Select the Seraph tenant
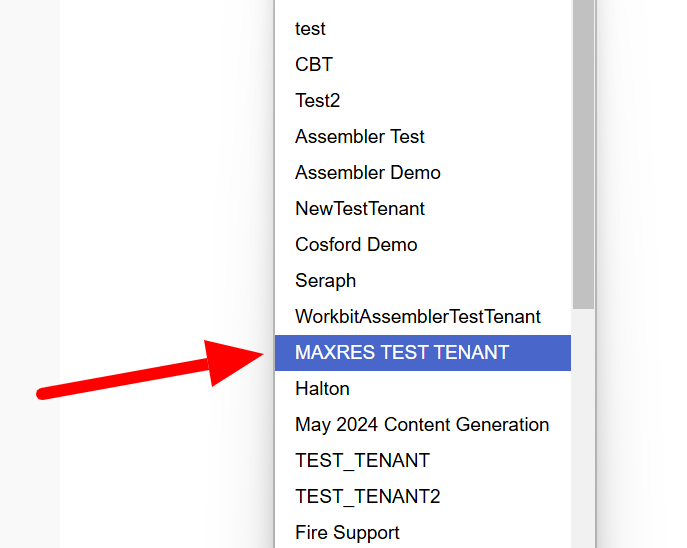The height and width of the screenshot is (548, 687). pyautogui.click(x=326, y=281)
